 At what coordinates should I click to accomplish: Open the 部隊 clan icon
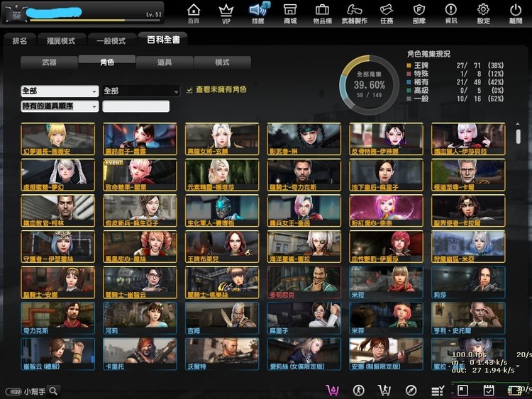(x=419, y=13)
